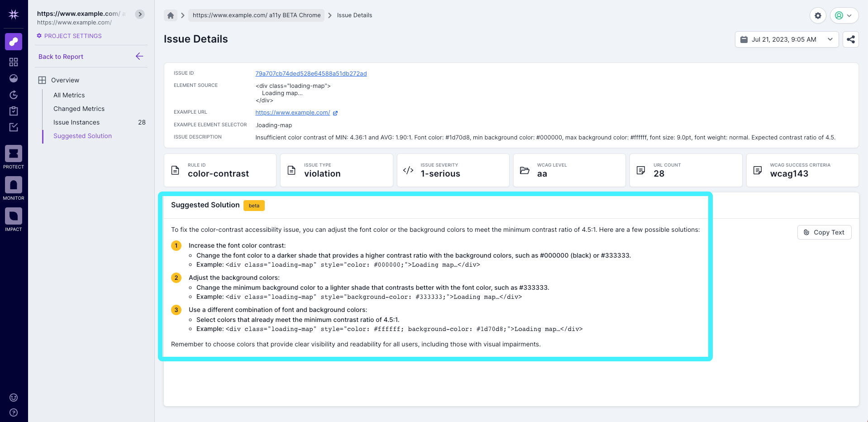Open the https://www.example.com/ example URL link
The width and height of the screenshot is (868, 422).
coord(293,112)
